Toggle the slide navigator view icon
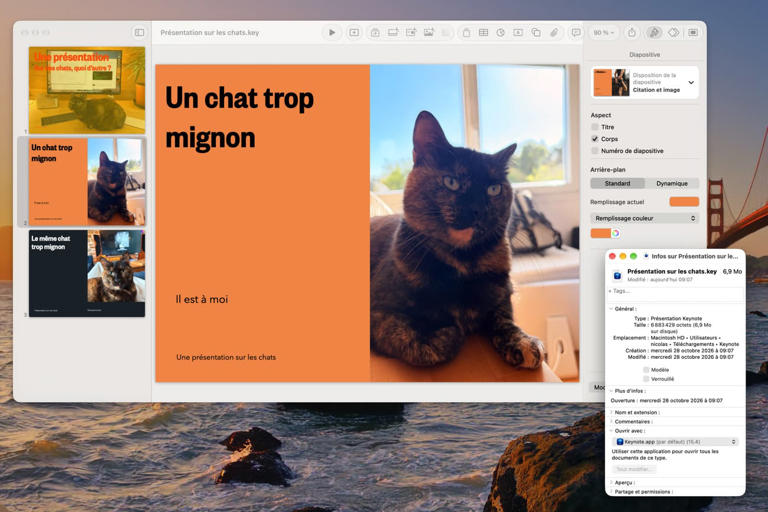 click(x=139, y=33)
